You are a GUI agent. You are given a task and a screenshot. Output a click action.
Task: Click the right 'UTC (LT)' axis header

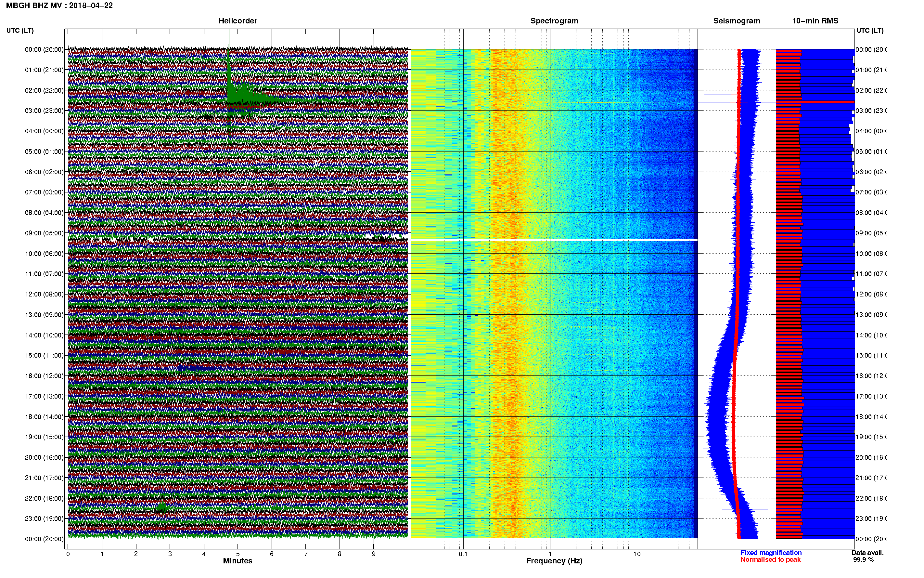870,30
